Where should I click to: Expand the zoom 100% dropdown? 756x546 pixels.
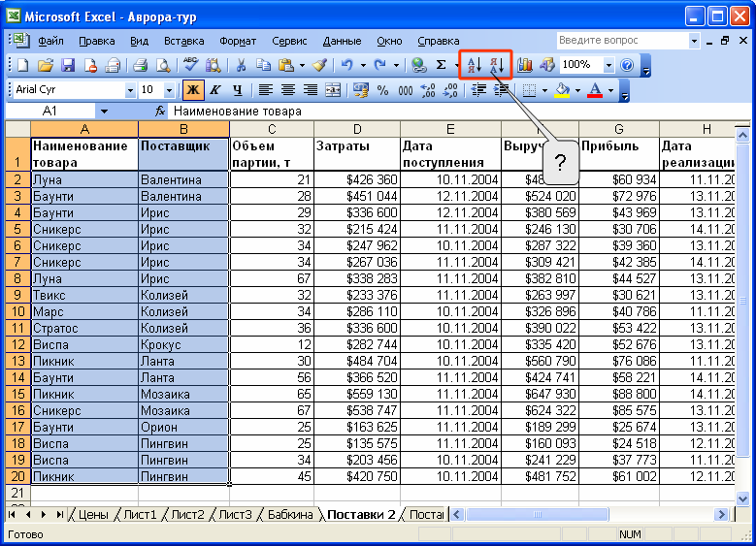click(608, 65)
